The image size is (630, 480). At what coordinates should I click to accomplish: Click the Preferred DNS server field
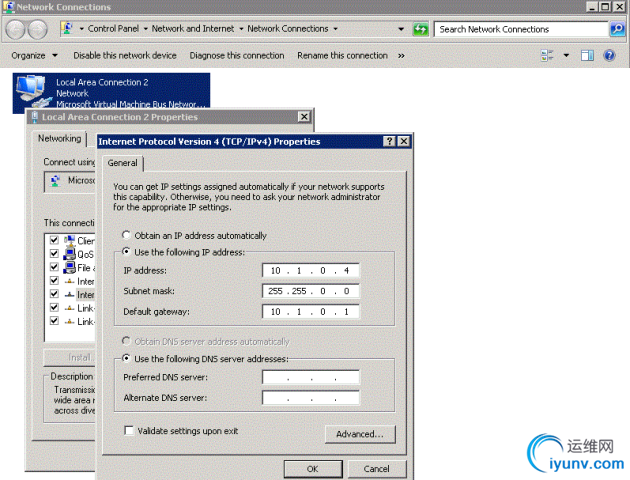pyautogui.click(x=310, y=377)
